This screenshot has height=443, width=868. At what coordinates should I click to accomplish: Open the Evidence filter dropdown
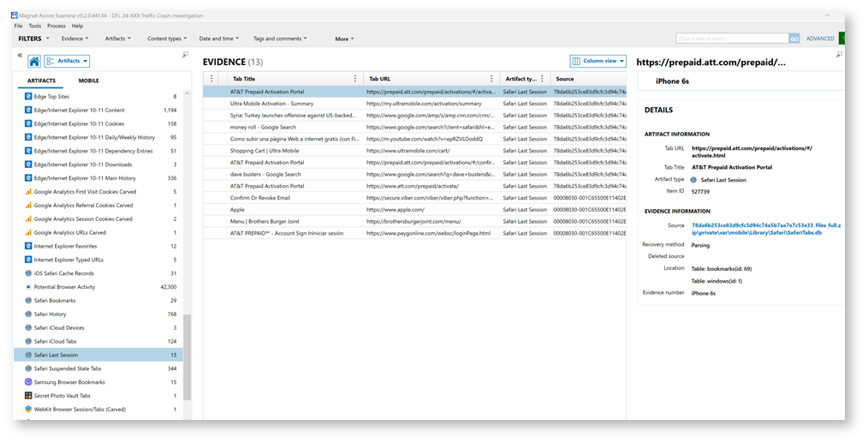74,39
